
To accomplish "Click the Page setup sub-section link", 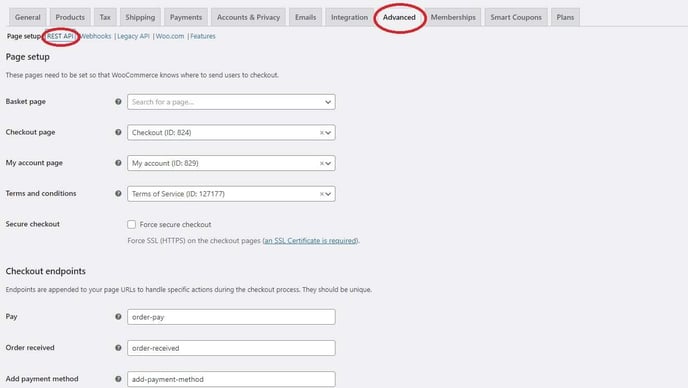I will 24,36.
